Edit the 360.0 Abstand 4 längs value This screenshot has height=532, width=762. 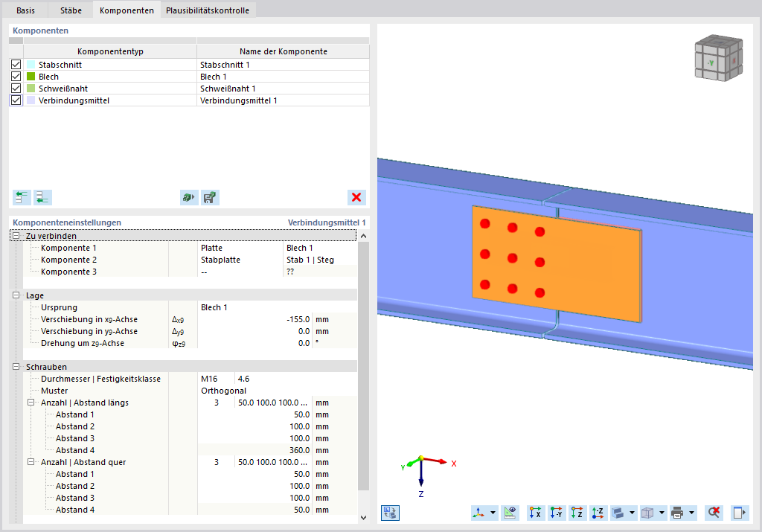254,450
